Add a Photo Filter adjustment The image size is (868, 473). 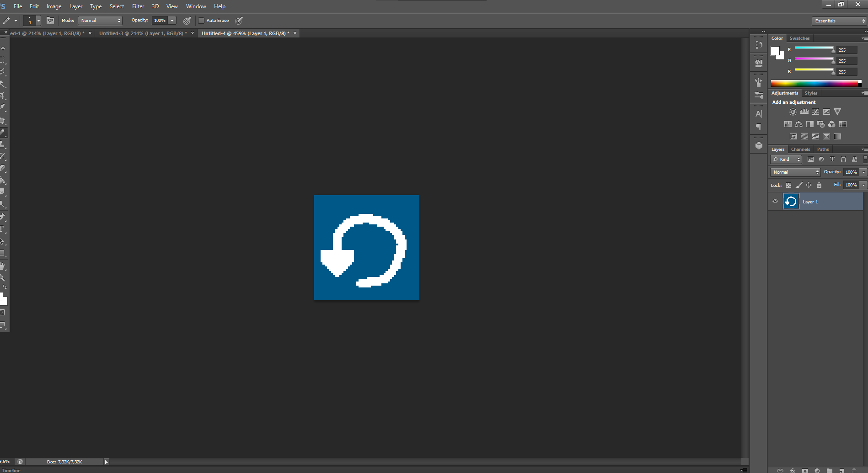point(820,124)
